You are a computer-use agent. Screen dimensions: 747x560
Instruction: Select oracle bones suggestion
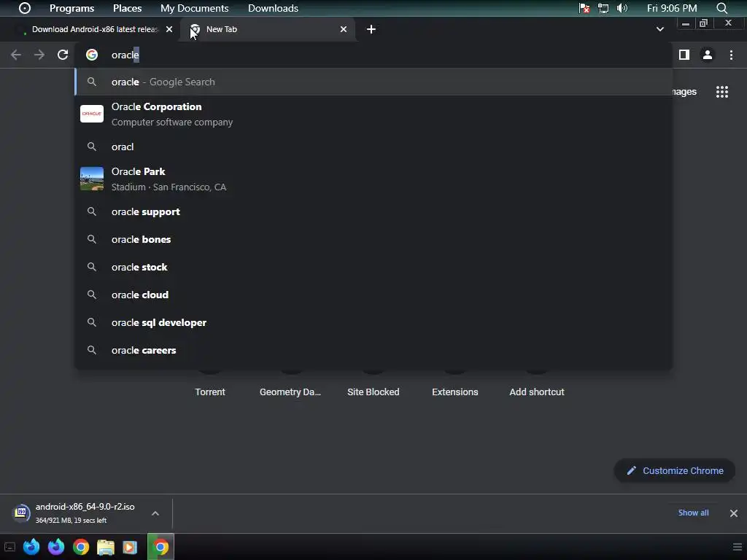click(x=373, y=239)
